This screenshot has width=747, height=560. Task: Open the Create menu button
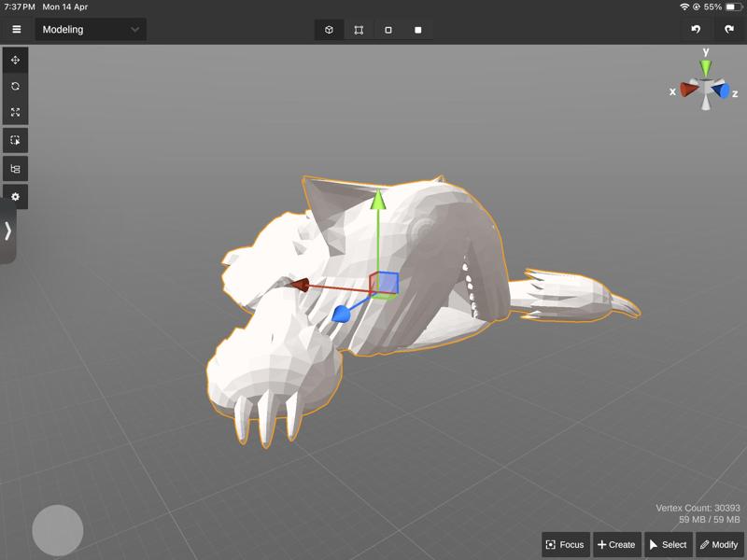click(617, 545)
